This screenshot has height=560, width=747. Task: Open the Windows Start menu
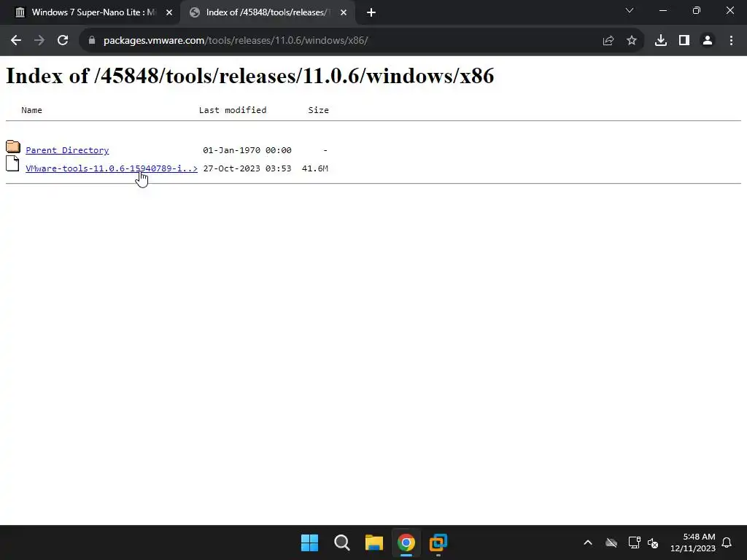click(309, 542)
